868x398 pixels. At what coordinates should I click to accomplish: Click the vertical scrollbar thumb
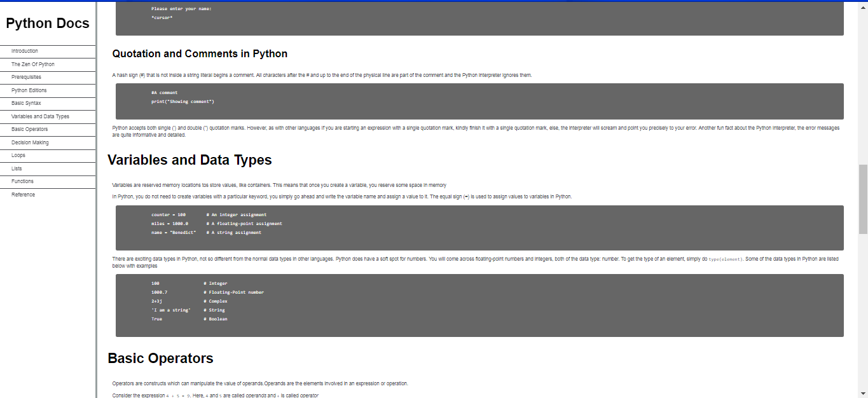[x=863, y=199]
